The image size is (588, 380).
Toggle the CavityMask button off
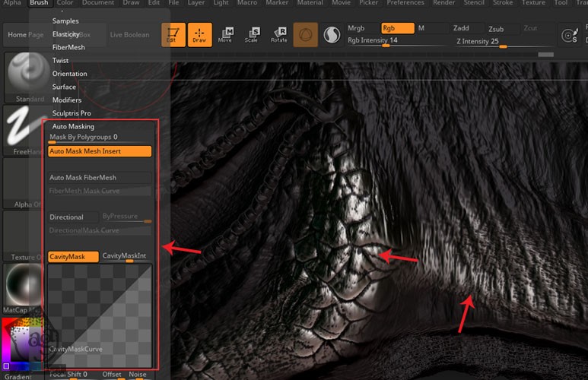[73, 257]
